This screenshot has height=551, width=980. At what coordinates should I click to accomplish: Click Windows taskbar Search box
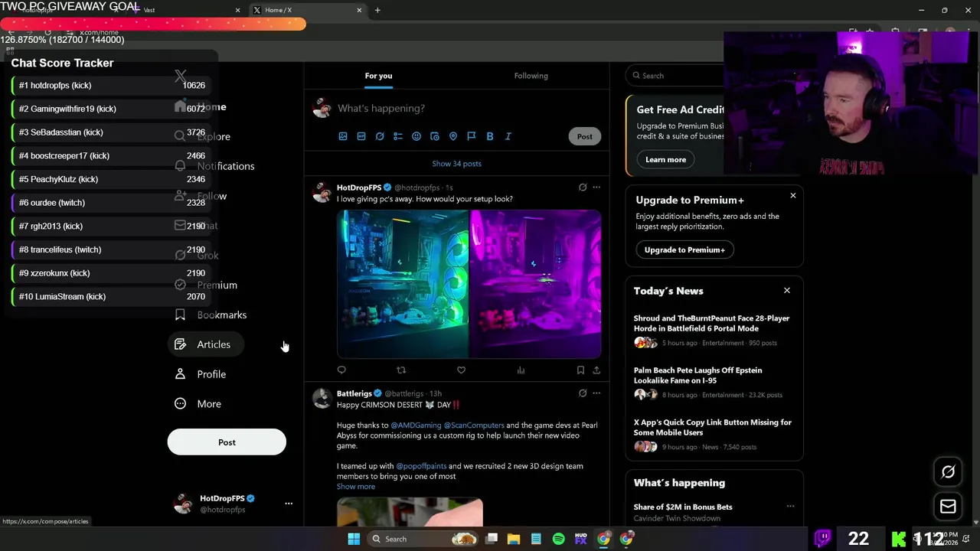tap(422, 539)
